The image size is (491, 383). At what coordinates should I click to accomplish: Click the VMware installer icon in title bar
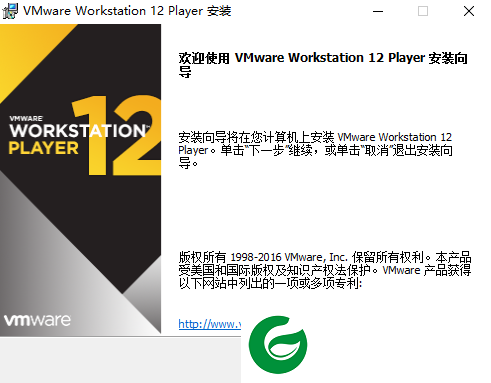[10, 11]
